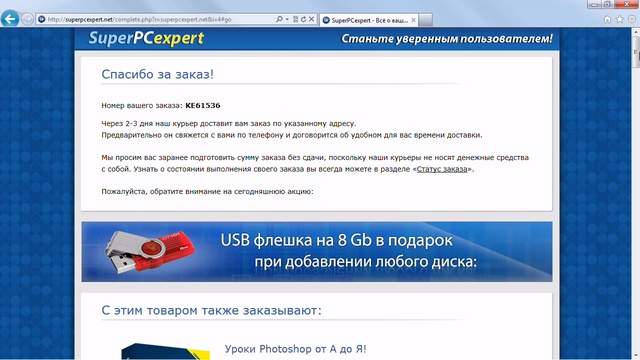640x360 pixels.
Task: Open the address bar dropdown arrow
Action: 287,19
